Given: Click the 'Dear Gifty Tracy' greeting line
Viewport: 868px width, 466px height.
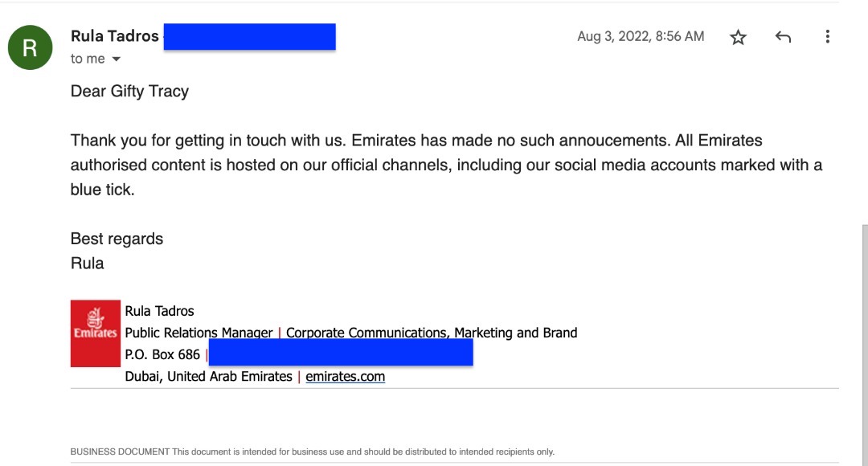Looking at the screenshot, I should point(129,91).
